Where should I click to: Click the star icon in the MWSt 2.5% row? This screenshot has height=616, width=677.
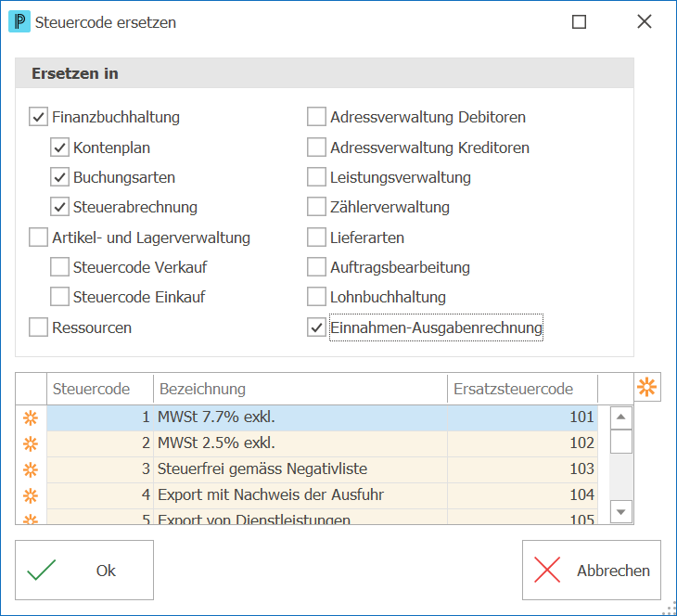pyautogui.click(x=31, y=443)
